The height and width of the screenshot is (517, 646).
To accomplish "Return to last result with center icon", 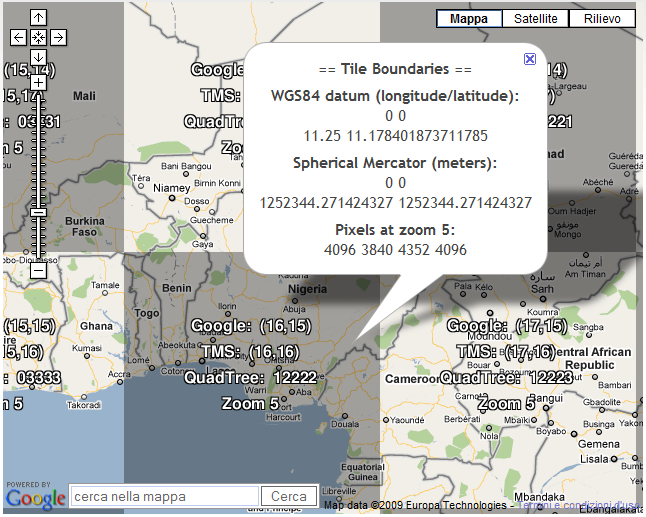I will click(x=38, y=37).
